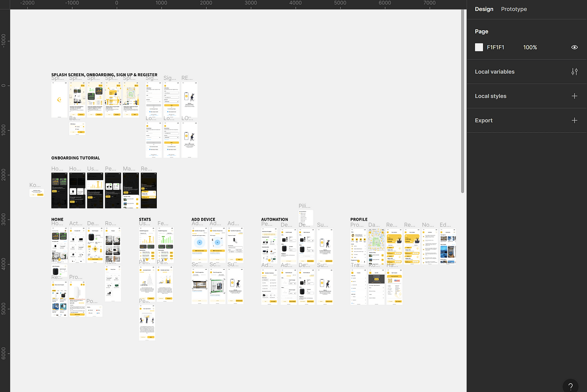The height and width of the screenshot is (392, 587).
Task: Open the help question mark button
Action: pos(570,387)
